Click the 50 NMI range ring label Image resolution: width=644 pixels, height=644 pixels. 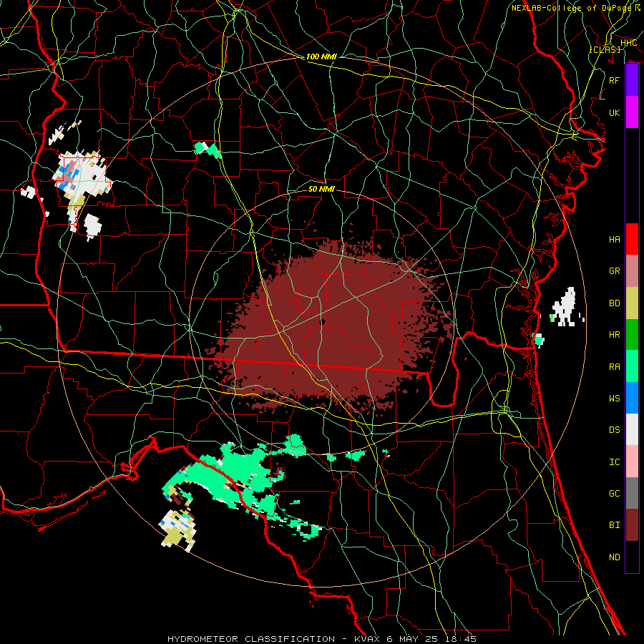pyautogui.click(x=321, y=189)
